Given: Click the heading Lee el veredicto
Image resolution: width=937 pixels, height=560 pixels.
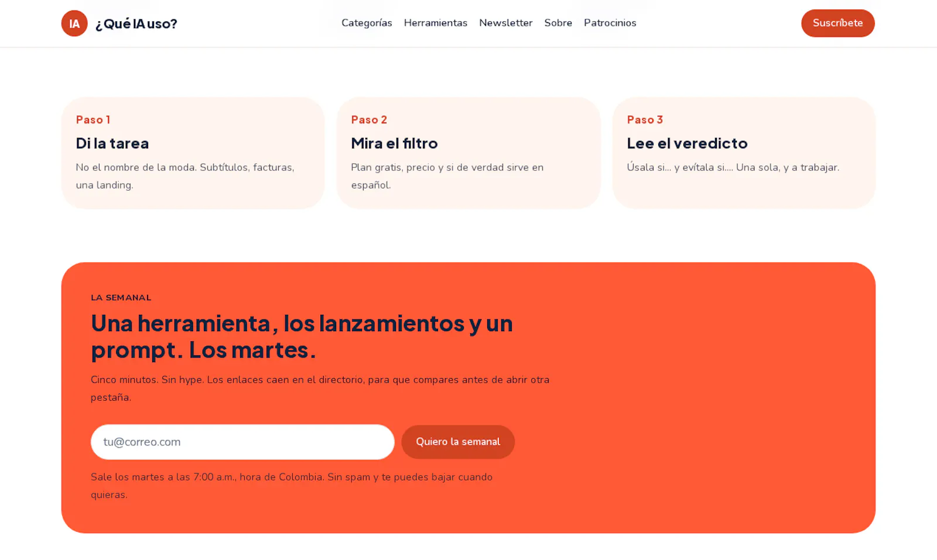Looking at the screenshot, I should click(x=687, y=143).
